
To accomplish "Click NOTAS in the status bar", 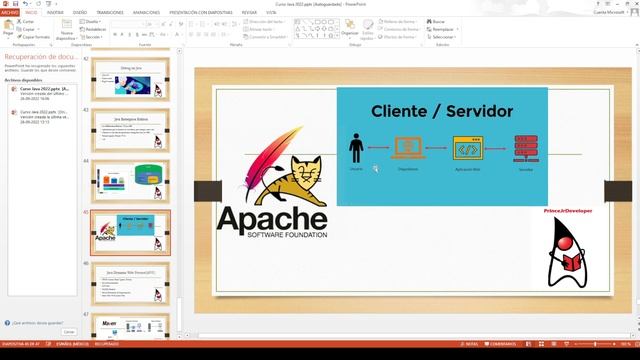I will (469, 344).
